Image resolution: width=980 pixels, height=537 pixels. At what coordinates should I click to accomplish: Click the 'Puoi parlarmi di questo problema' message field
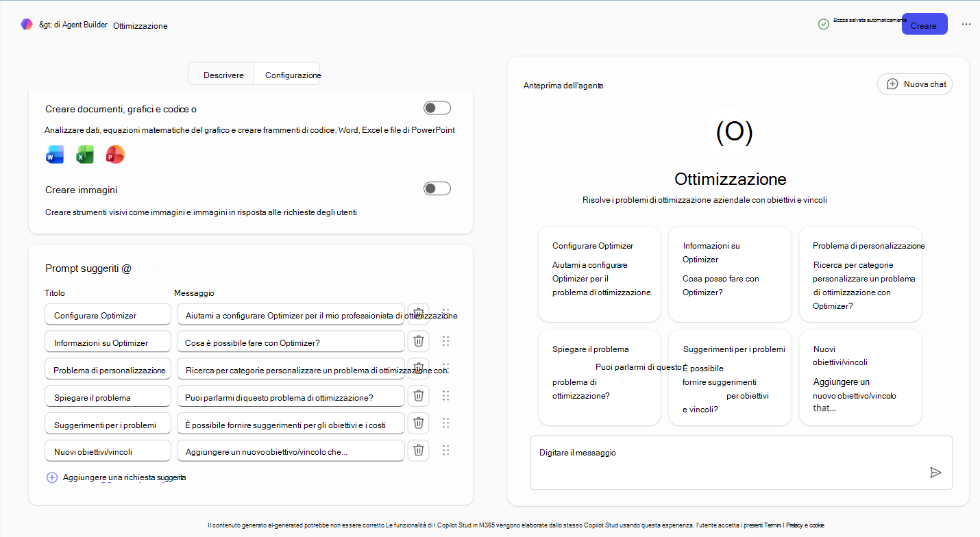point(291,397)
